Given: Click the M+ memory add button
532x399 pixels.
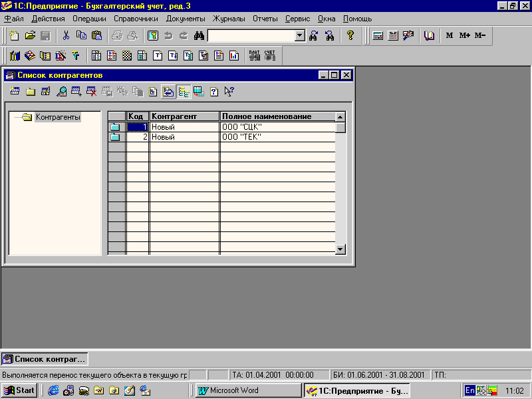Looking at the screenshot, I should pos(464,36).
